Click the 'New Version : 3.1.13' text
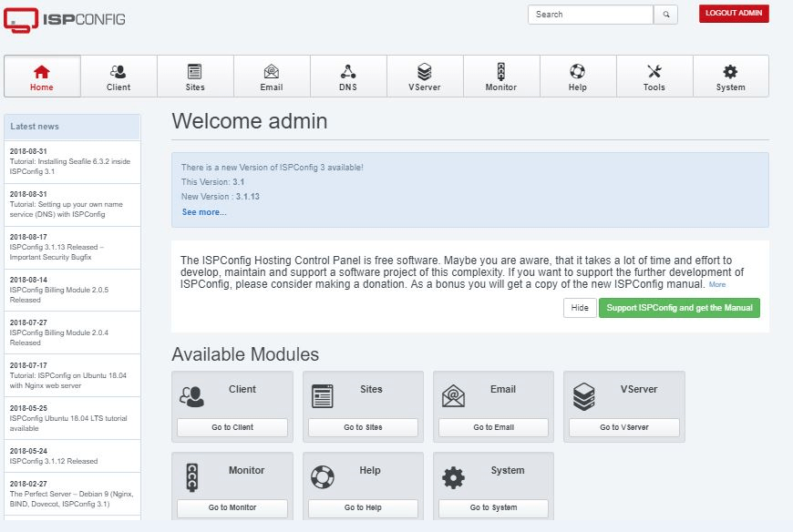 point(220,197)
